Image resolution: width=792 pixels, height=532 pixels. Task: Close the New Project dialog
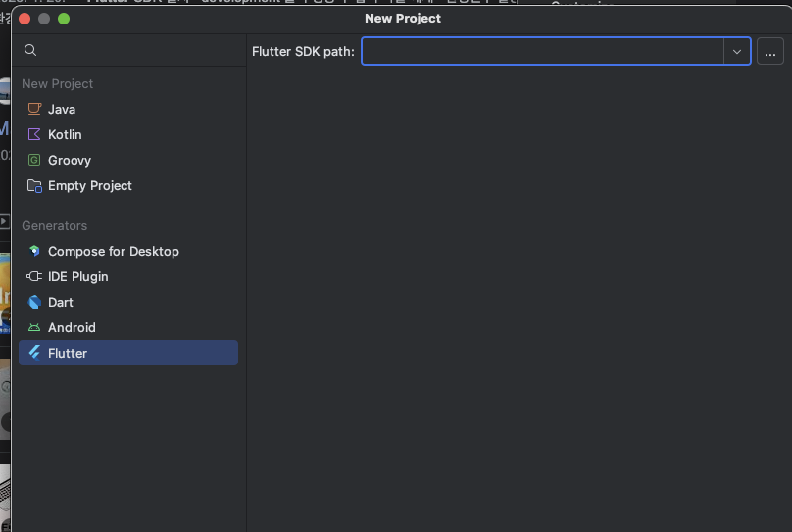[x=25, y=19]
